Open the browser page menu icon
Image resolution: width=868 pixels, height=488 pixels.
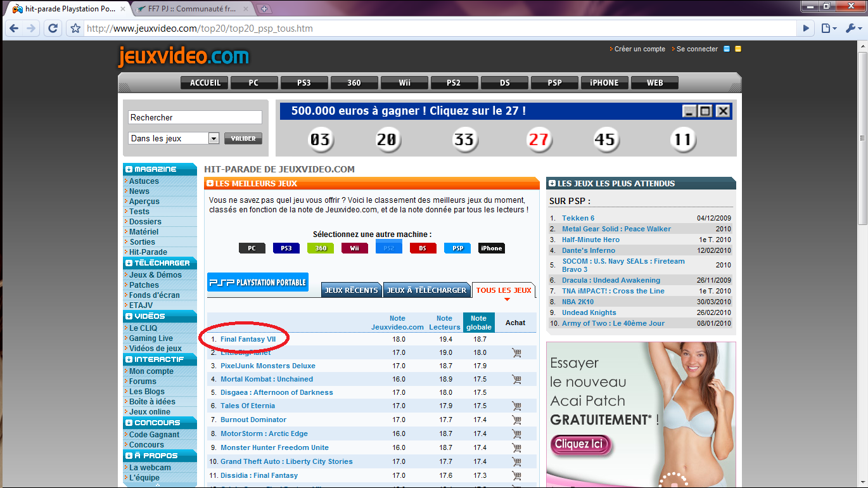pos(829,29)
